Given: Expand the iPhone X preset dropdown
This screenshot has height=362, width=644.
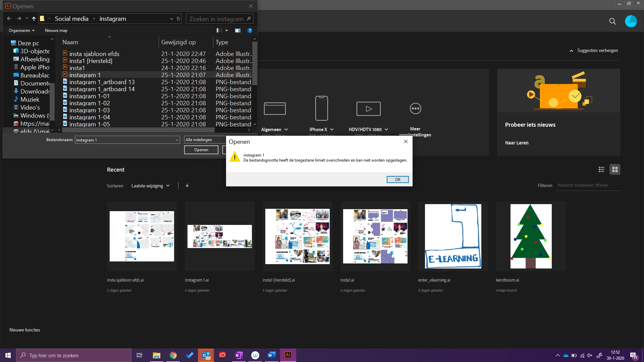Looking at the screenshot, I should [332, 129].
